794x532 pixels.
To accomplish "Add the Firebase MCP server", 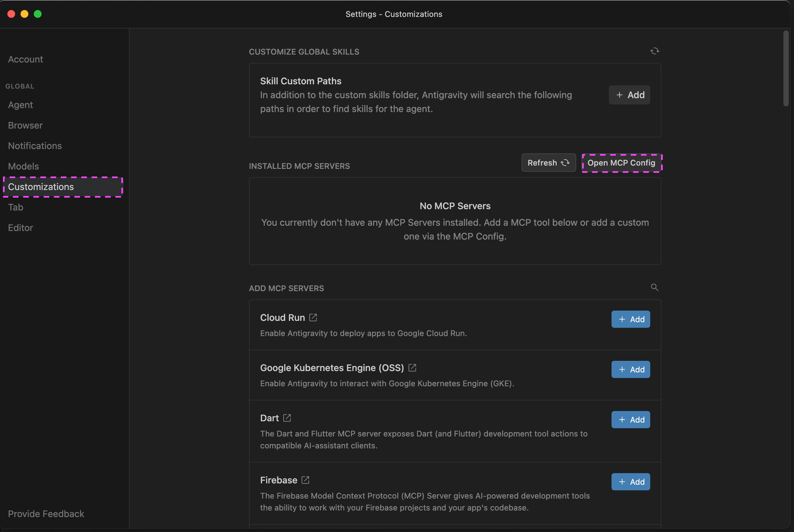I will click(x=630, y=482).
